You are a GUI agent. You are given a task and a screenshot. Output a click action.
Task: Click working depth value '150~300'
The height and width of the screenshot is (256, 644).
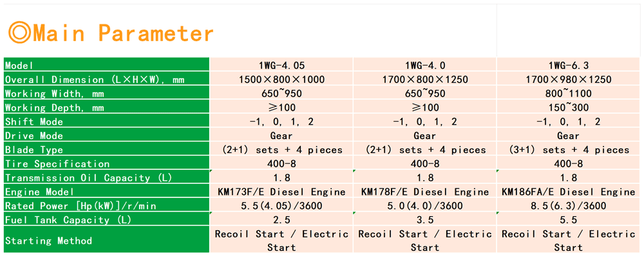568,107
